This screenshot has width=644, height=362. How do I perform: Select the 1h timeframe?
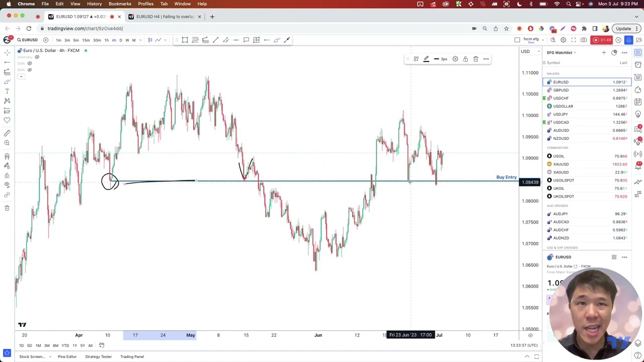106,40
